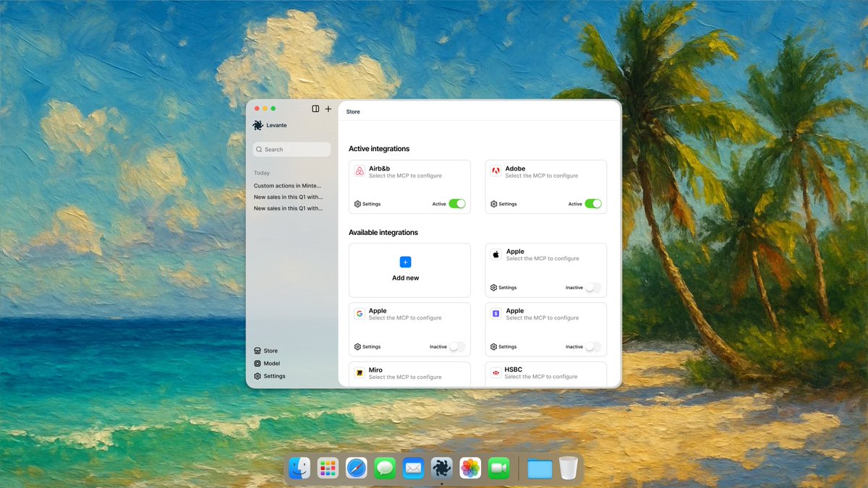Click the sidebar collapse icon at the top

315,108
